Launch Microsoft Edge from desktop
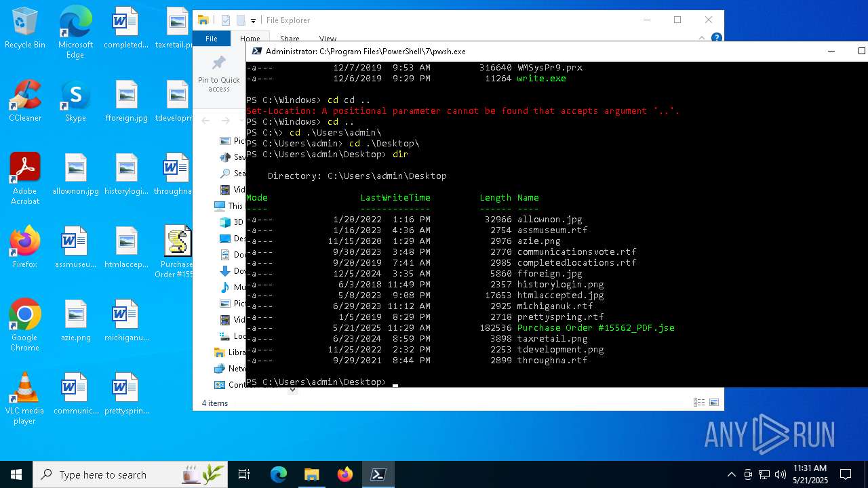This screenshot has width=868, height=488. [x=75, y=32]
